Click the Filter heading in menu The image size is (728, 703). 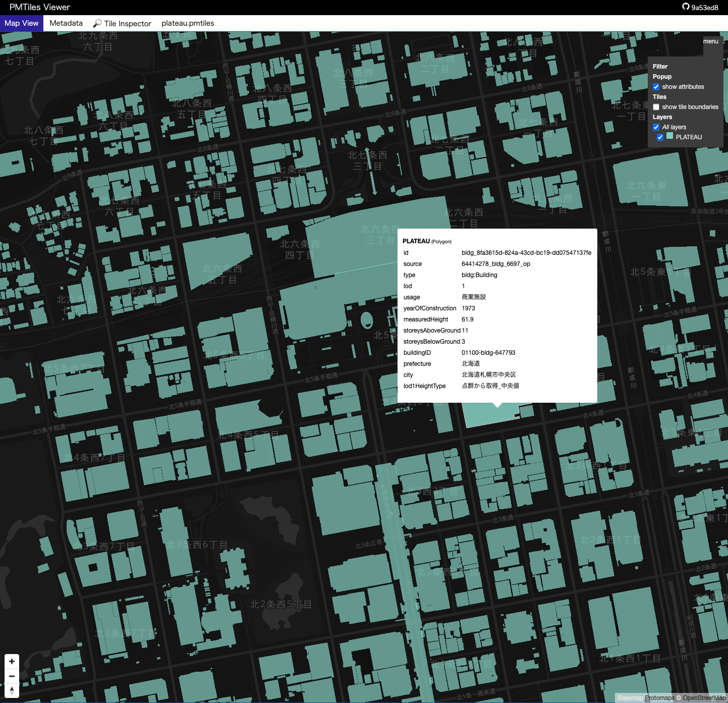click(660, 67)
